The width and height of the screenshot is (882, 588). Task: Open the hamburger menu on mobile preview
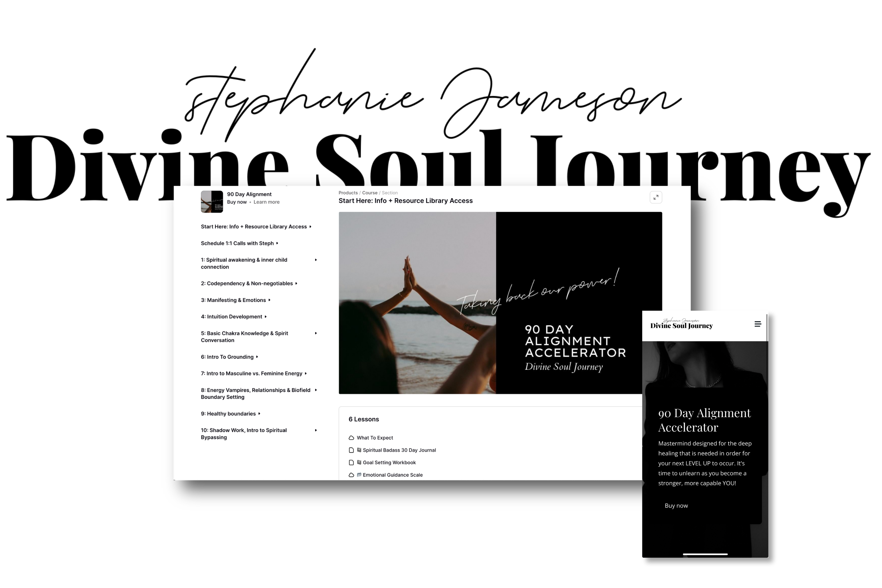[758, 324]
